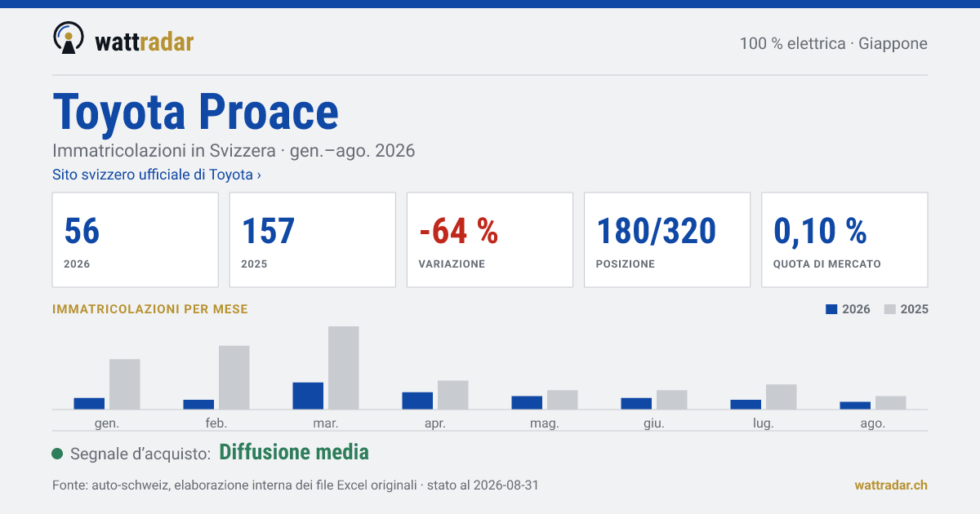Click the gray January 2025 bar

click(x=125, y=384)
